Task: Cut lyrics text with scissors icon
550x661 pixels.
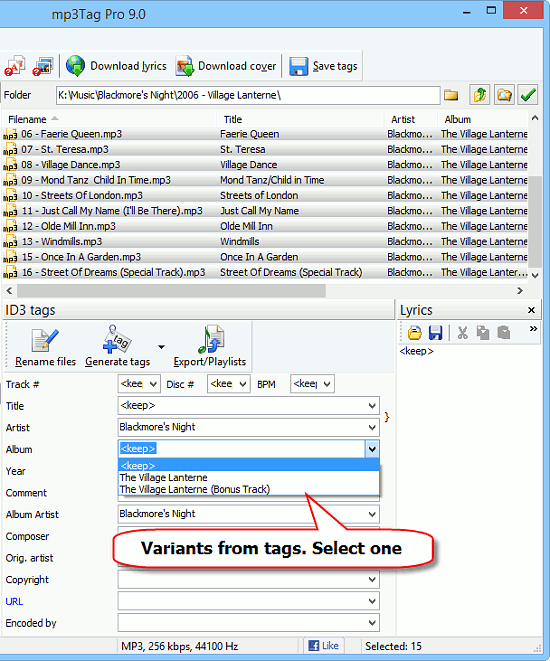Action: (463, 333)
